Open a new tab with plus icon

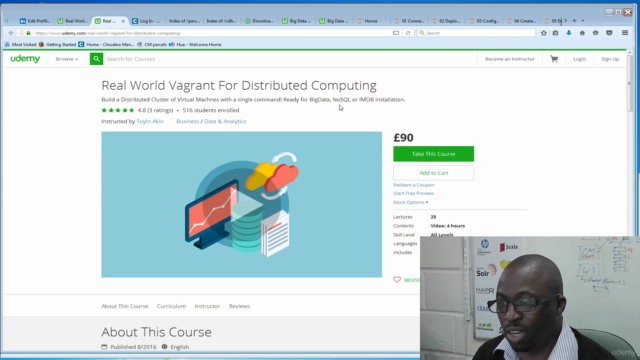574,20
